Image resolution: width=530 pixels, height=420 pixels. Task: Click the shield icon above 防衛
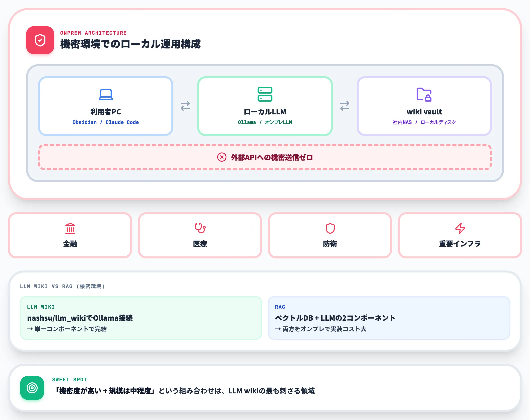point(330,228)
